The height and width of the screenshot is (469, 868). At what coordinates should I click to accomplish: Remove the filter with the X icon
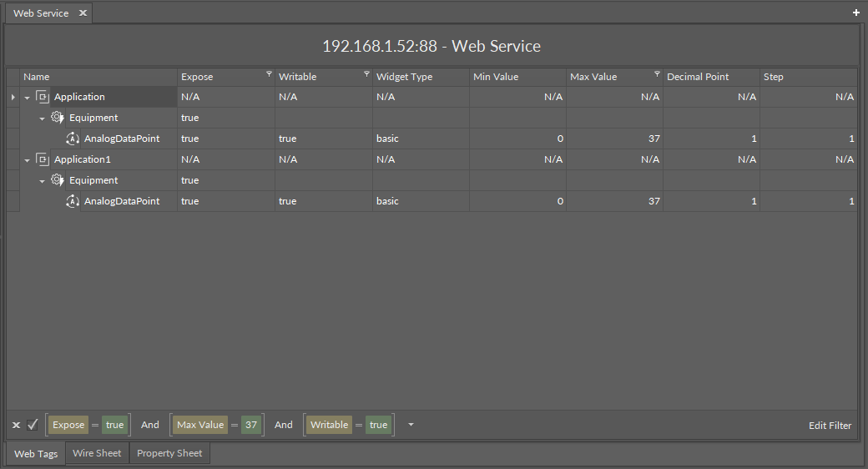tap(16, 425)
